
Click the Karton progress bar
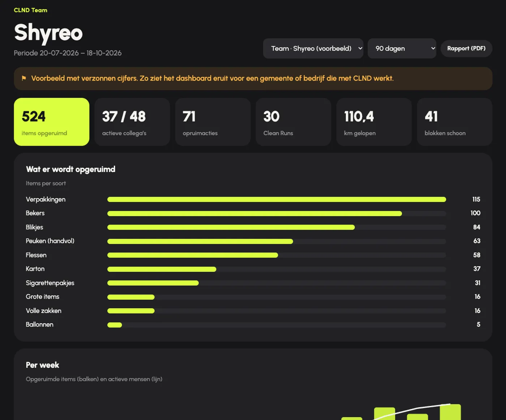276,269
